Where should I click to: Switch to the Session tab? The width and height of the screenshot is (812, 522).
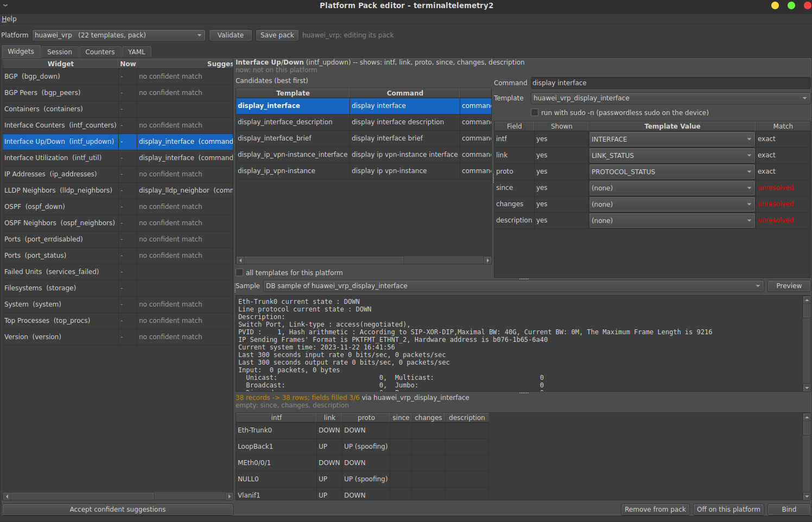pyautogui.click(x=60, y=52)
